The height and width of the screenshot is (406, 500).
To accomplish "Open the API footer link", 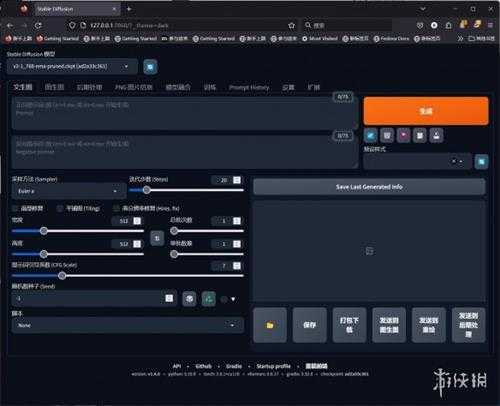I will pyautogui.click(x=177, y=366).
